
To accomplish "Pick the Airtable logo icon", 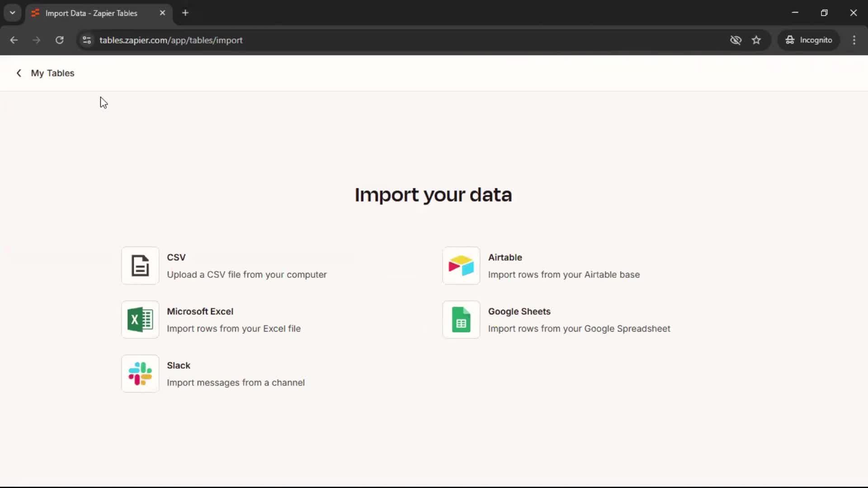I will coord(461,266).
